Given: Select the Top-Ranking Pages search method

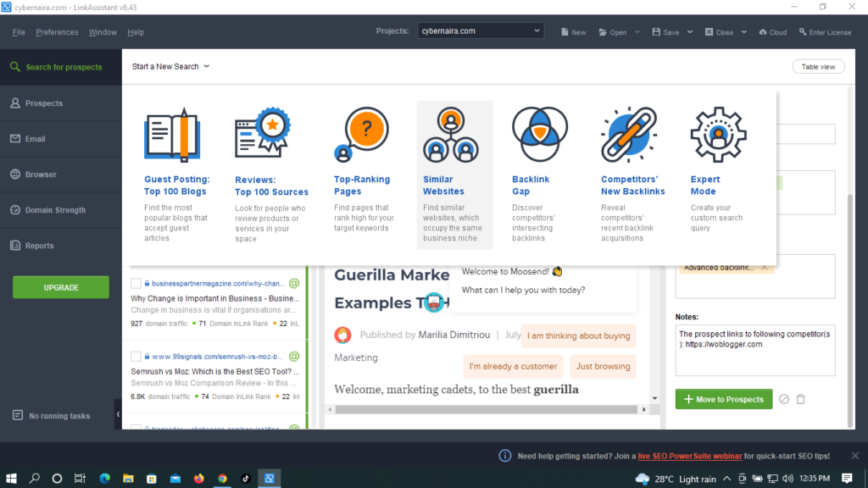Looking at the screenshot, I should click(x=363, y=186).
